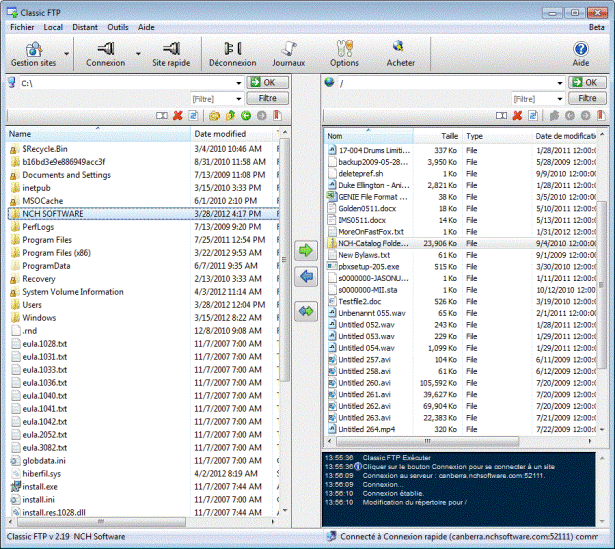Create new folder in local pane

[214, 115]
